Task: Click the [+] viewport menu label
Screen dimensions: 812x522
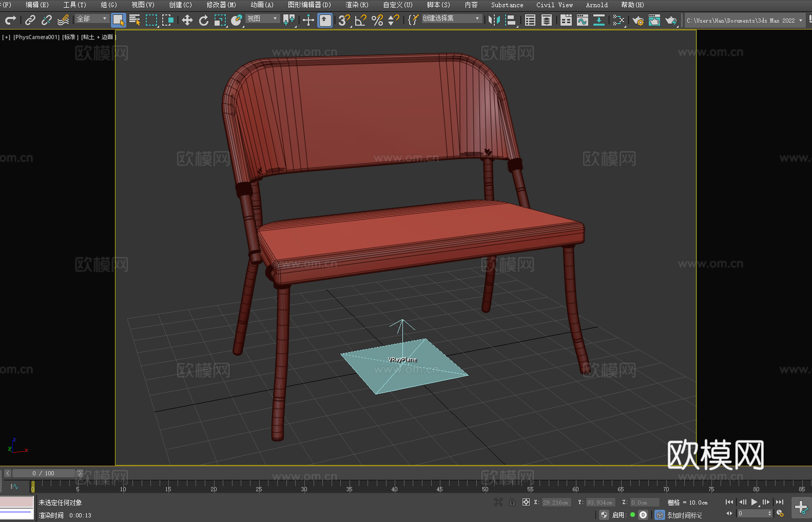Action: point(6,37)
